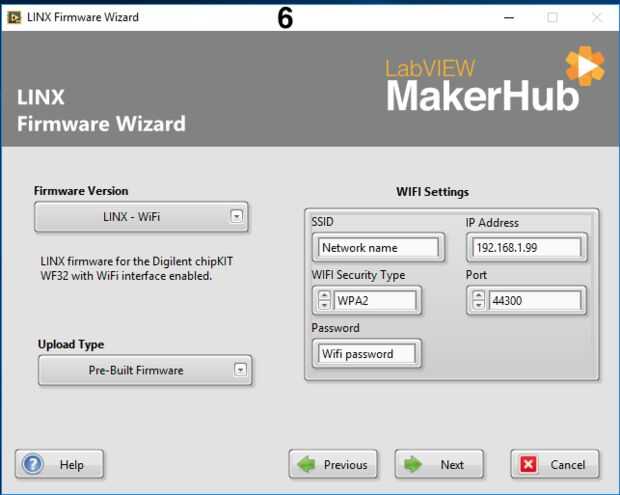Click the 'WIFI Settings' heading
Viewport: 620px width, 495px height.
point(433,192)
